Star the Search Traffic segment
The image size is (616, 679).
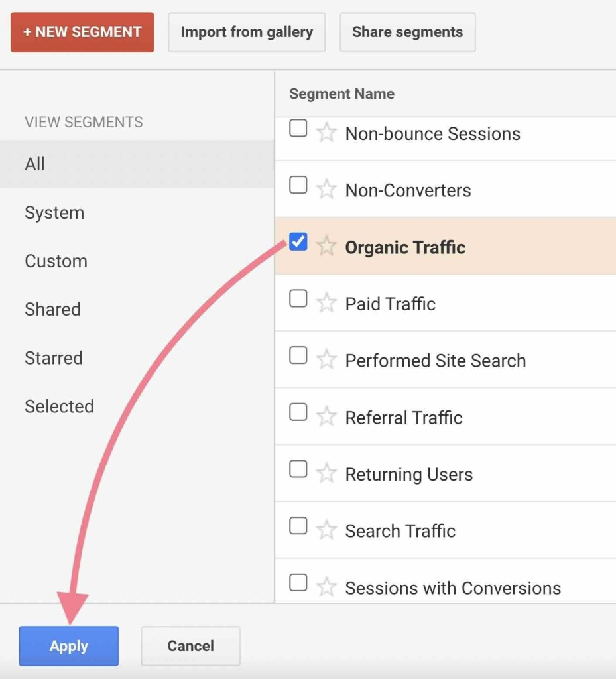pyautogui.click(x=326, y=530)
